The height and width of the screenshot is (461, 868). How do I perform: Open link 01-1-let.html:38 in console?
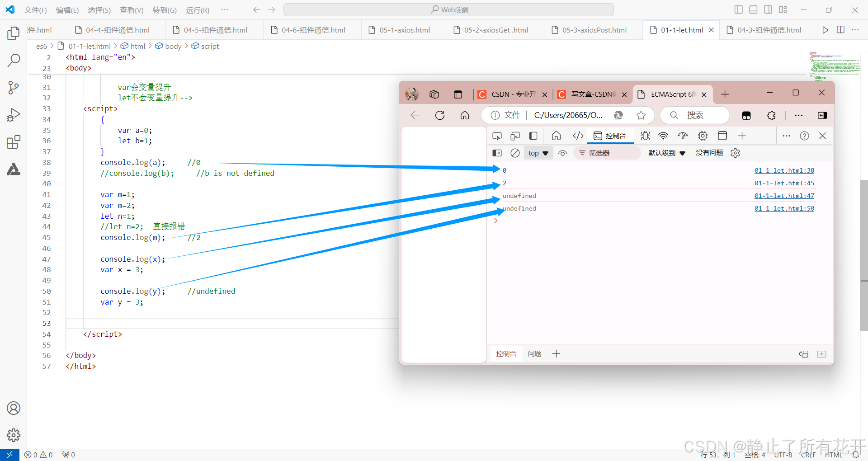[784, 170]
